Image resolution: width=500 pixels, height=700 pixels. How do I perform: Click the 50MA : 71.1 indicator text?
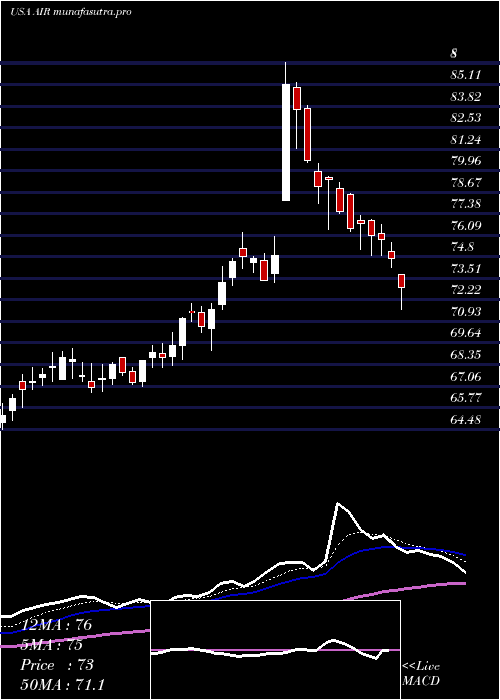(62, 685)
